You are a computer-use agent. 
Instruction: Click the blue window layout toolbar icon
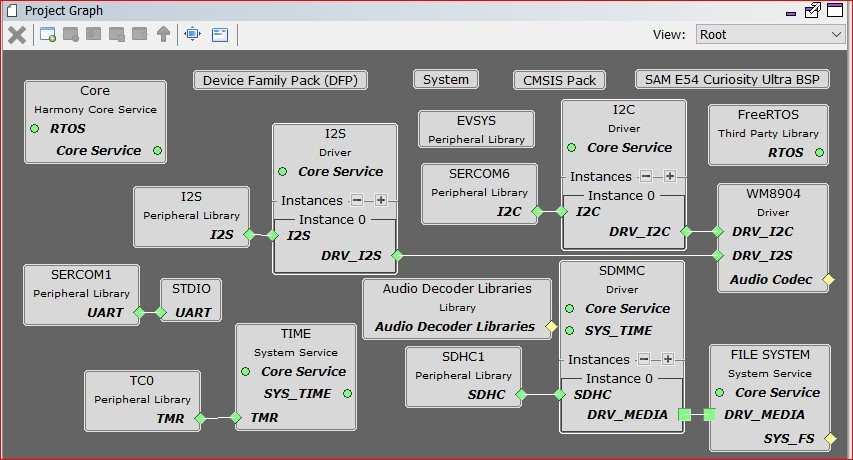click(220, 35)
